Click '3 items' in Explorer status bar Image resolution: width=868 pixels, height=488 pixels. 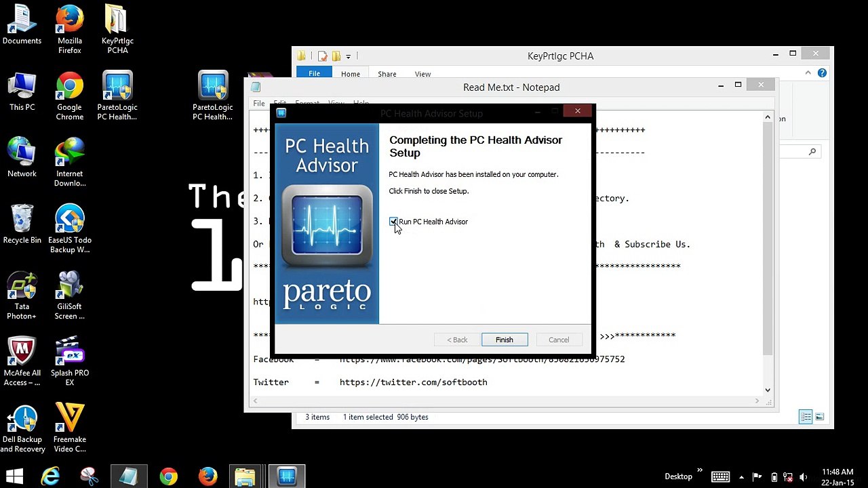[x=317, y=417]
